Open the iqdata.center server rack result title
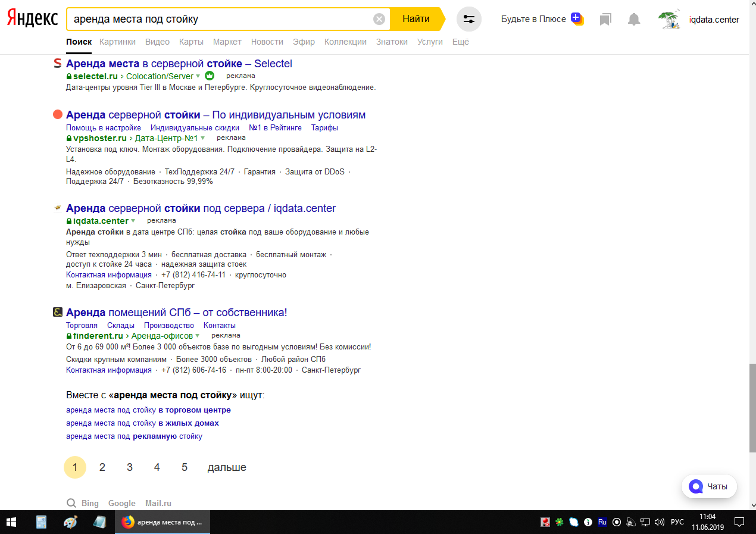The width and height of the screenshot is (756, 534). click(x=201, y=208)
